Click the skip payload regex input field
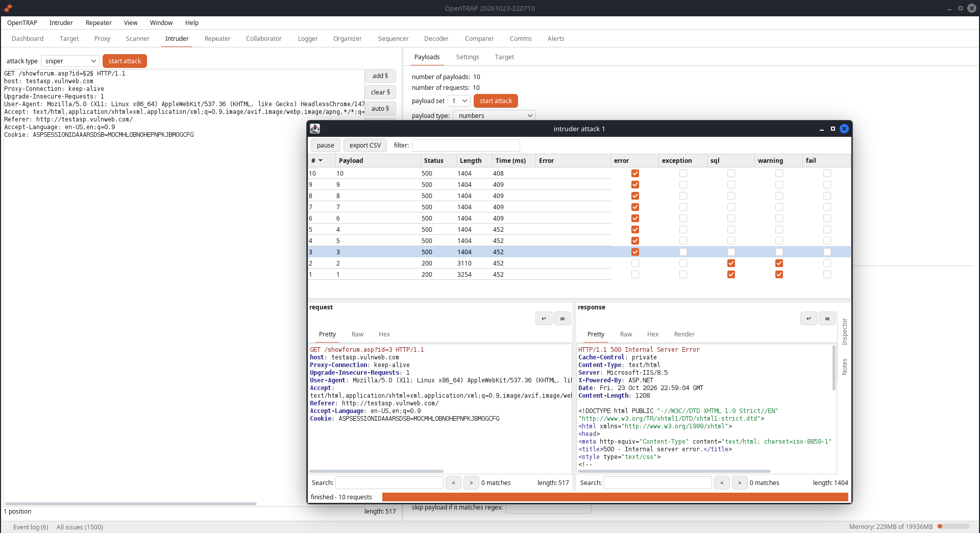This screenshot has width=980, height=533. (548, 507)
